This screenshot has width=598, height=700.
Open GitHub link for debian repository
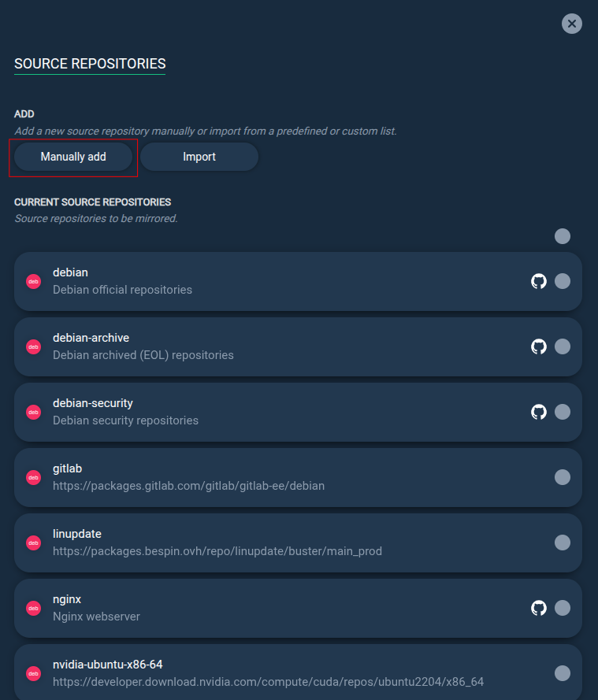(539, 281)
